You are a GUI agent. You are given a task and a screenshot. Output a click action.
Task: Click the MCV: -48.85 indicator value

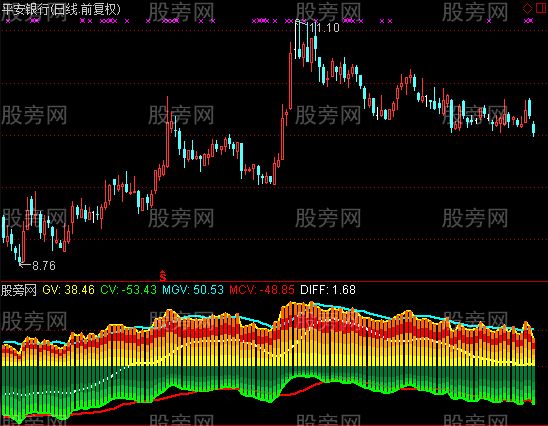pyautogui.click(x=262, y=290)
